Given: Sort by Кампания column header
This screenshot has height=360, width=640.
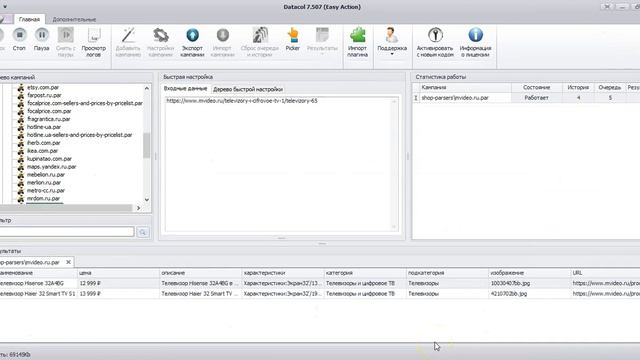Looking at the screenshot, I should [x=465, y=87].
